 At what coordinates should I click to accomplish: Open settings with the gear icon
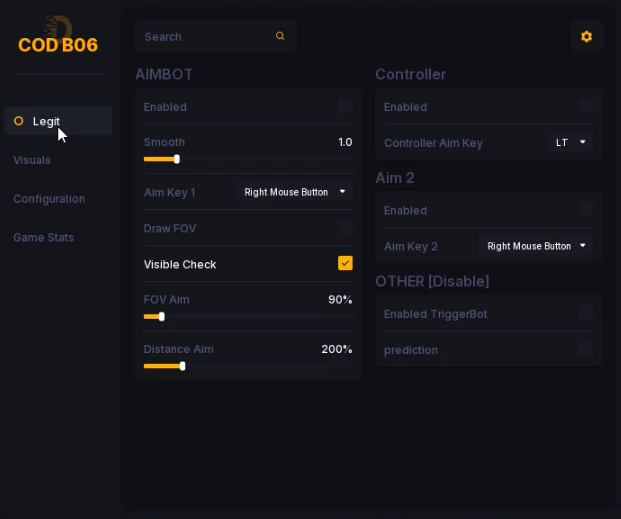click(x=587, y=36)
